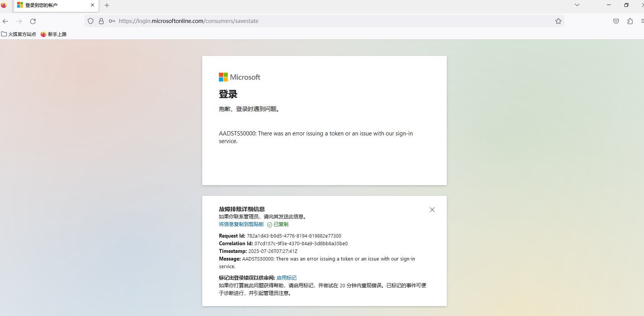Click the saved password key icon
Viewport: 644px width, 316px height.
point(112,21)
